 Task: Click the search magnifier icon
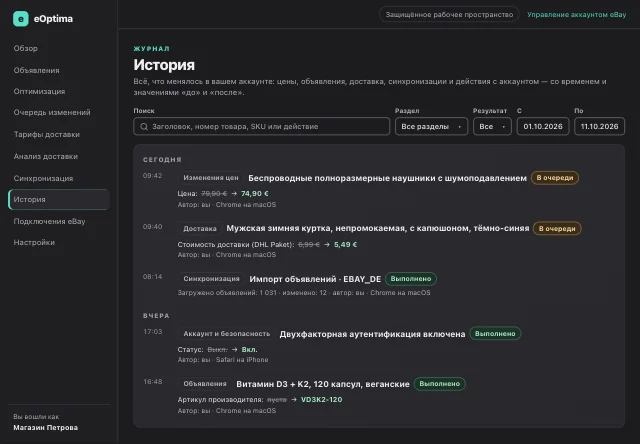(x=144, y=127)
